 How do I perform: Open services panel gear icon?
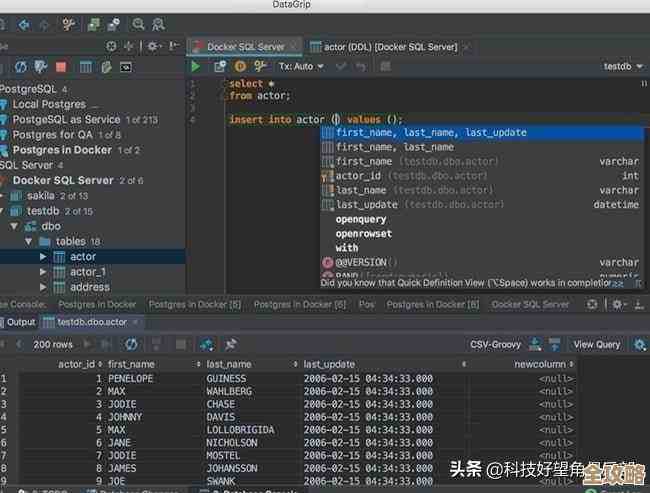click(618, 305)
